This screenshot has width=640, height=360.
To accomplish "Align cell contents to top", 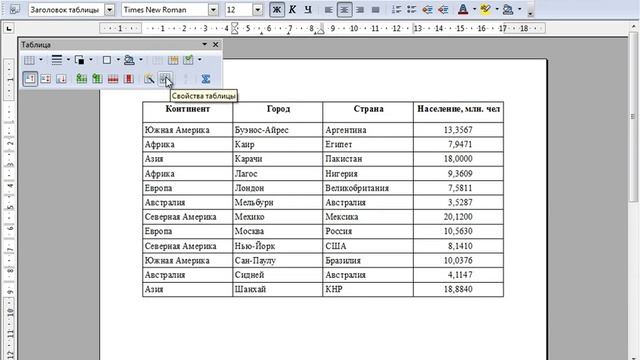I will click(x=30, y=79).
